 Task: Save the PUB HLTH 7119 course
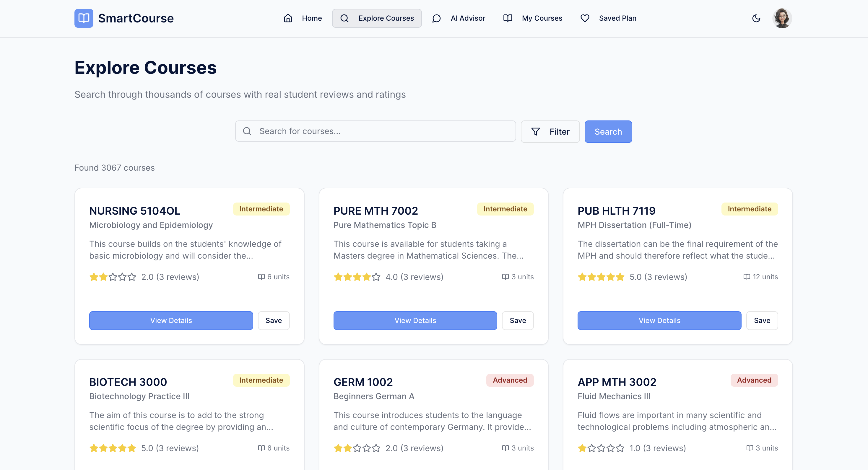(762, 321)
